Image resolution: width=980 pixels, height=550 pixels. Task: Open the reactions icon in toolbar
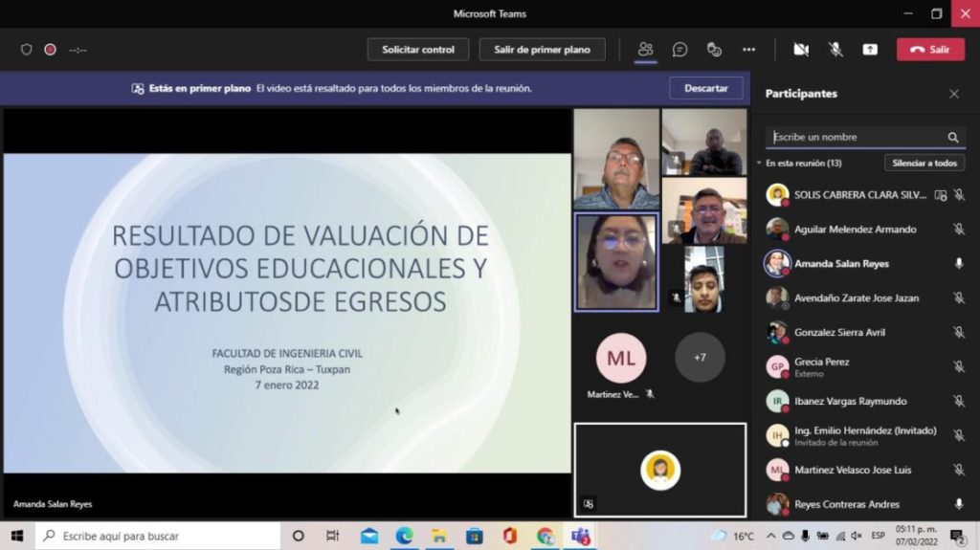tap(714, 50)
